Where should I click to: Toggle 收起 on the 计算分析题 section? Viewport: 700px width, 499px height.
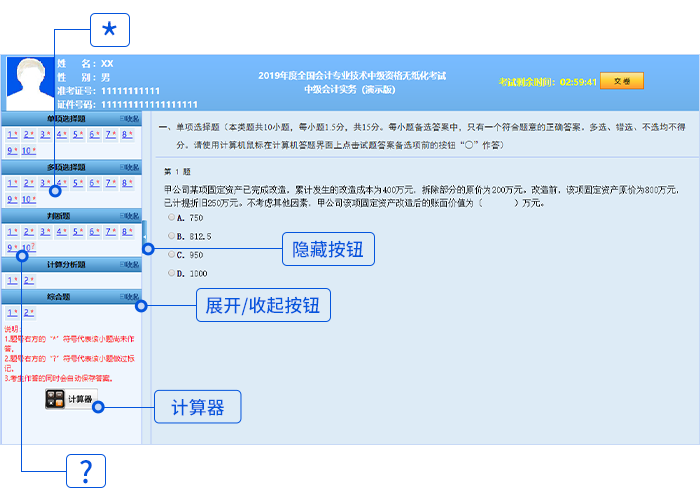coord(131,265)
